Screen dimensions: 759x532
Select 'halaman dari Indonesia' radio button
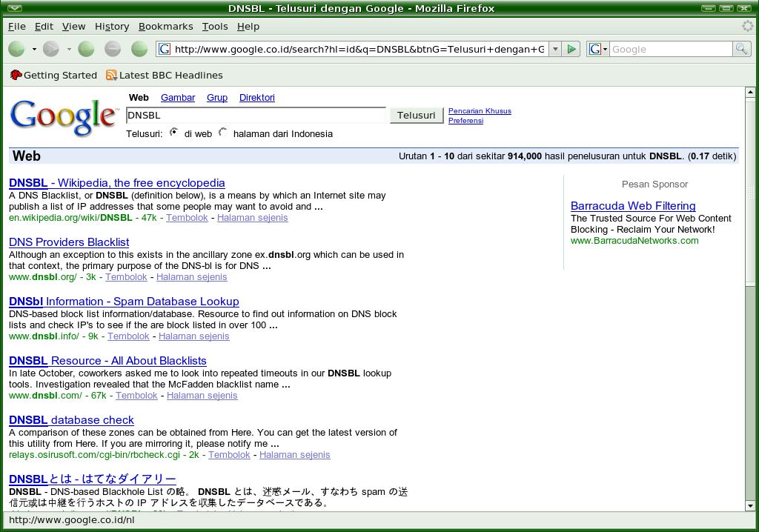pos(222,132)
